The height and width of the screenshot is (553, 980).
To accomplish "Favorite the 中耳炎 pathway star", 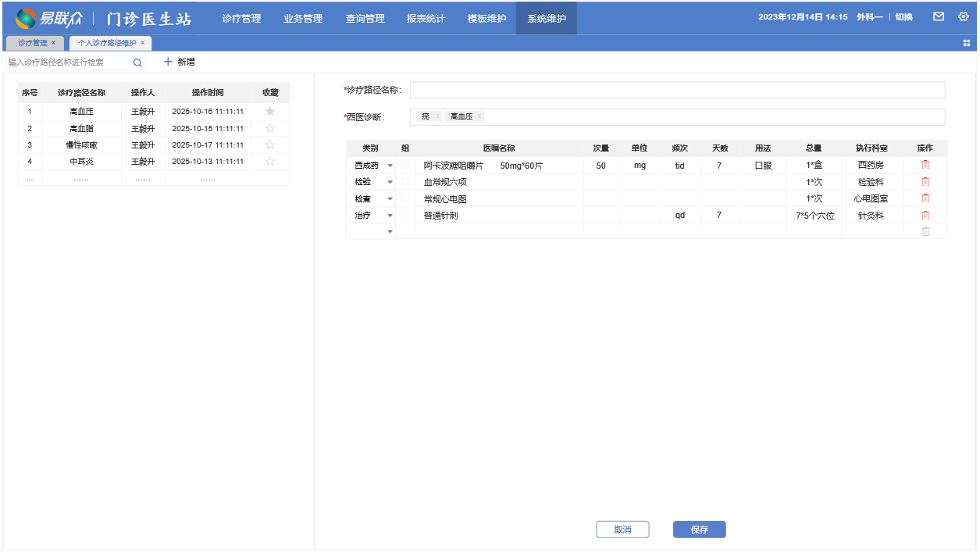I will [x=270, y=161].
